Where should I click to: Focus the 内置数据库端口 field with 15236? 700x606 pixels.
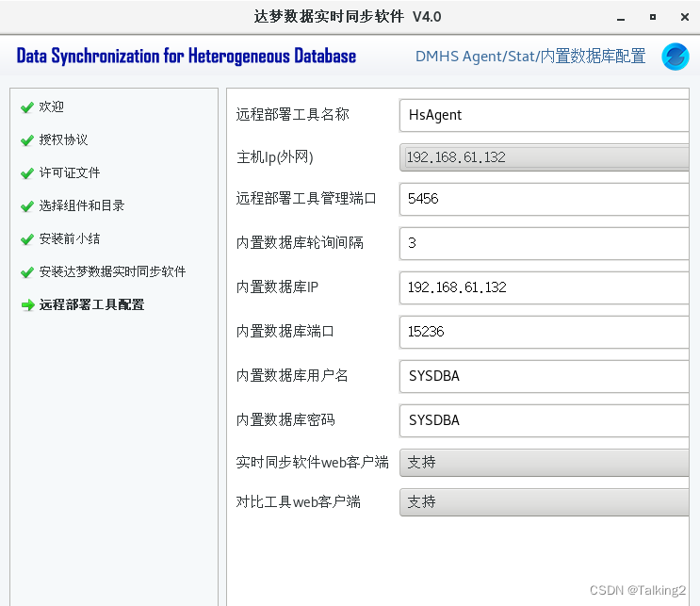(545, 332)
